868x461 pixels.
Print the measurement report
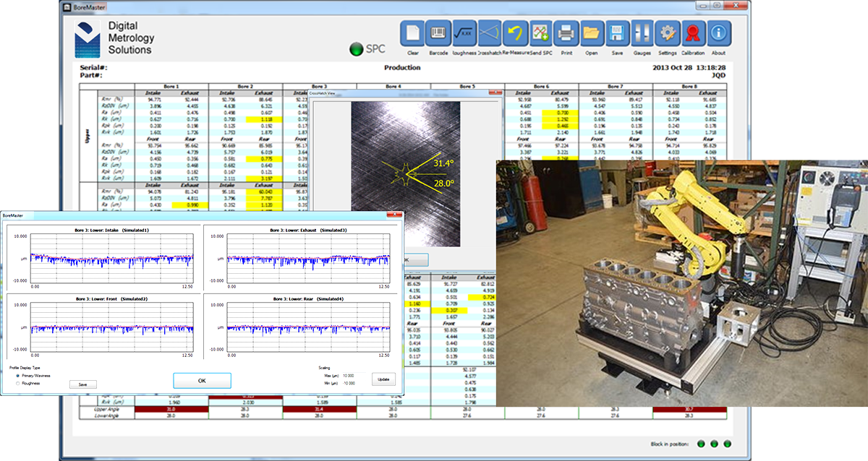point(566,33)
